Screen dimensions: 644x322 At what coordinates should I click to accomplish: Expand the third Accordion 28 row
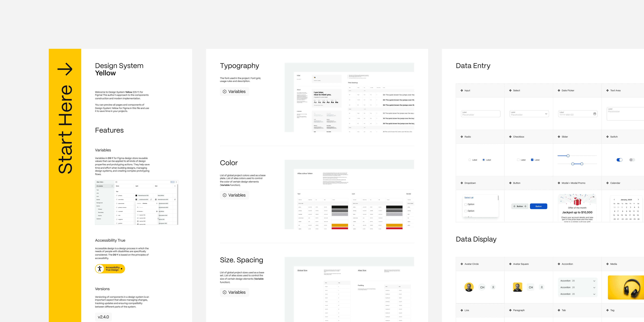click(x=594, y=294)
